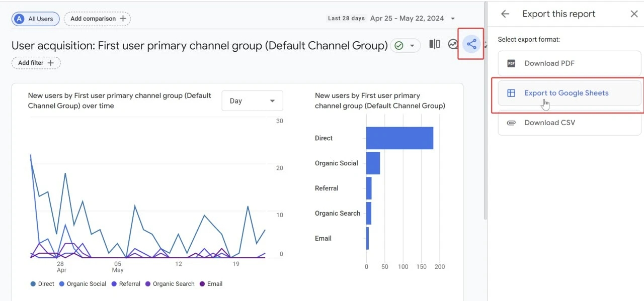Expand the Day granularity dropdown
The image size is (644, 301).
(x=252, y=101)
